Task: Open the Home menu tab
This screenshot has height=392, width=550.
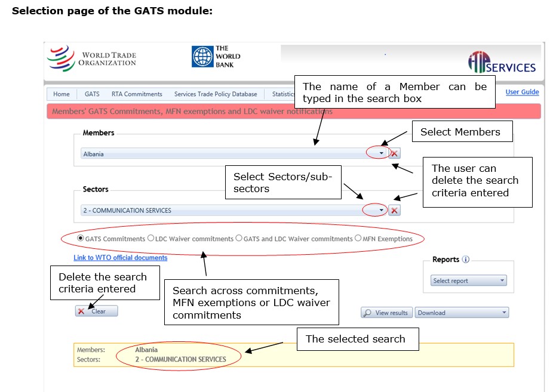Action: click(x=62, y=94)
